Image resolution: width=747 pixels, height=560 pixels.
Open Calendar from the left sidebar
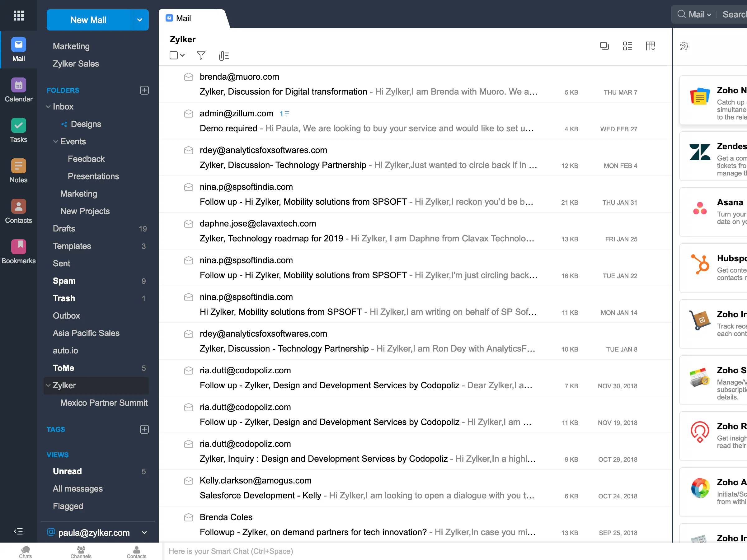(19, 90)
